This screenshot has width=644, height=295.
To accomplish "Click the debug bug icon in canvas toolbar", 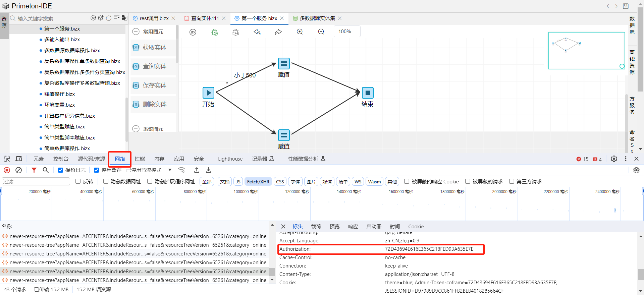I will point(214,32).
